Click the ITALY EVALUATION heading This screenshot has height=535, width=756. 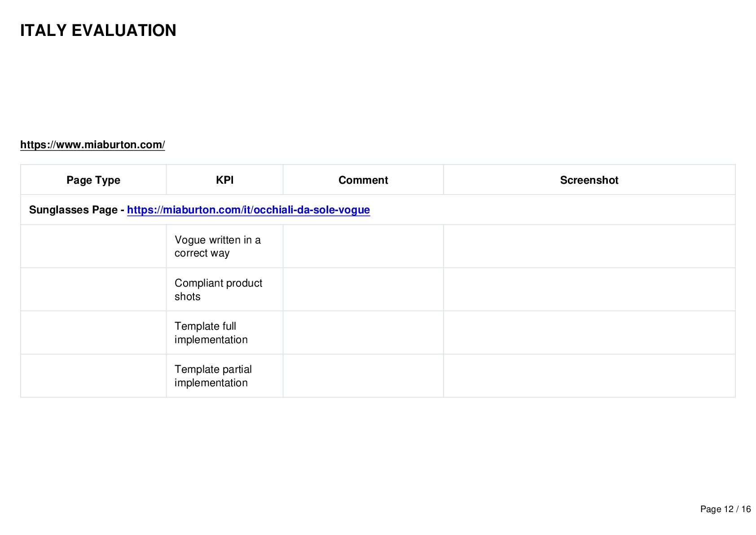pyautogui.click(x=98, y=31)
